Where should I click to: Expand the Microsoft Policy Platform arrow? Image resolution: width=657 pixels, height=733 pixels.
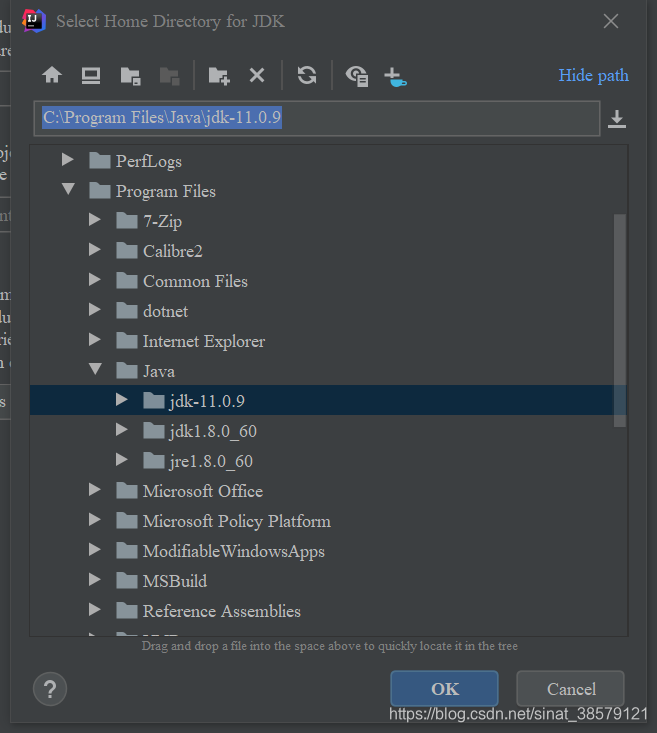coord(95,519)
